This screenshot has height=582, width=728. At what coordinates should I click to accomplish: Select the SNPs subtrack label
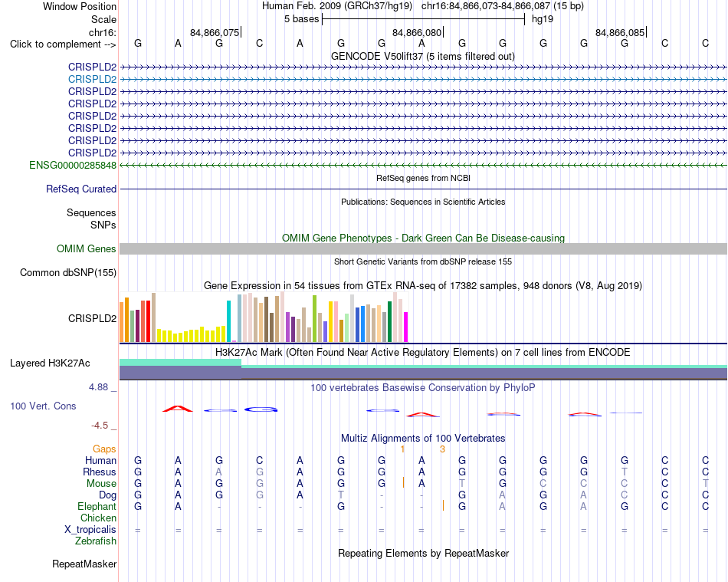(103, 225)
